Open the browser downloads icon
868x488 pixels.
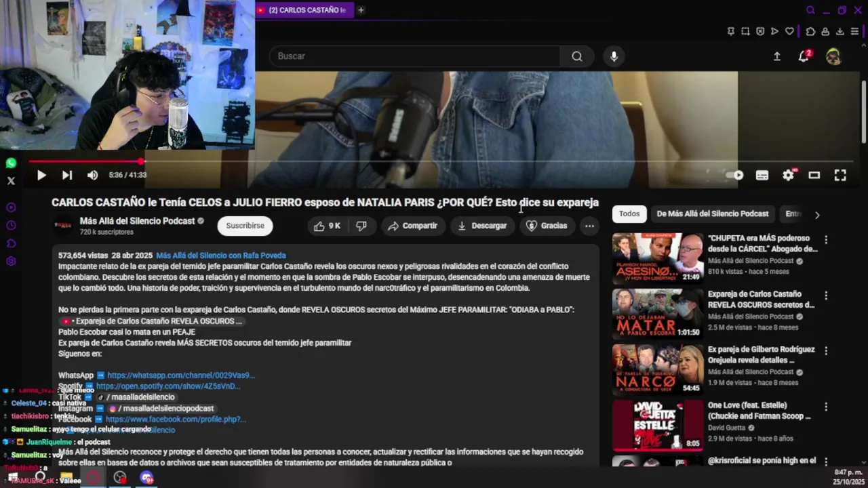[x=840, y=31]
